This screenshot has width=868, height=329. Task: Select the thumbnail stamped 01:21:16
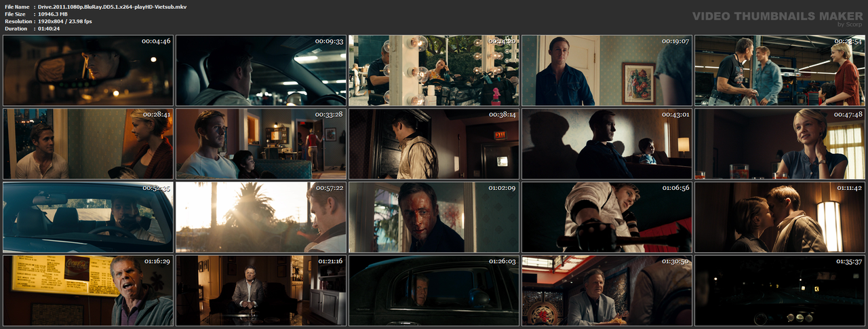click(x=261, y=290)
